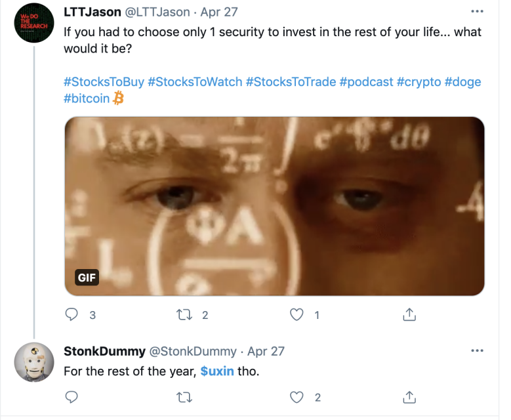This screenshot has height=420, width=511.
Task: Click the #StocksToBuy hashtag
Action: pos(104,82)
